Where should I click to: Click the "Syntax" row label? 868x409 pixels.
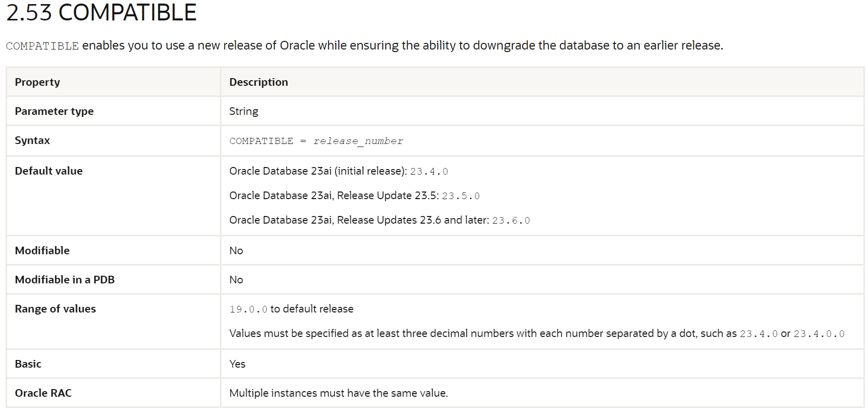point(32,140)
